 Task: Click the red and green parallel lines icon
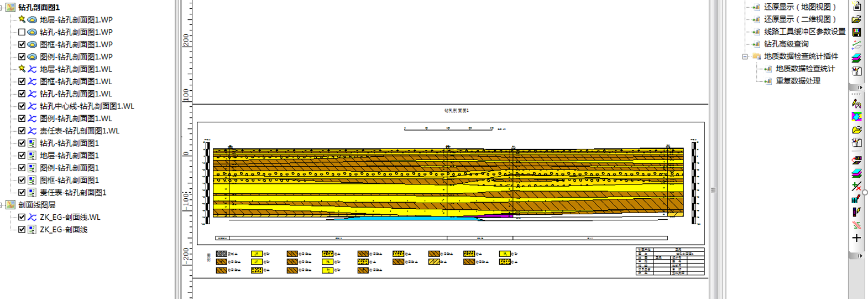(856, 225)
